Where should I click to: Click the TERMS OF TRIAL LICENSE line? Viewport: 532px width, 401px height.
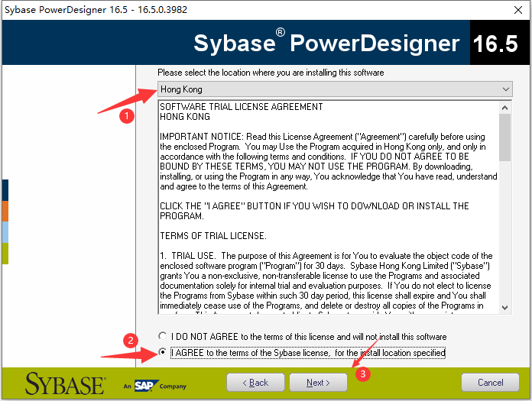(213, 236)
